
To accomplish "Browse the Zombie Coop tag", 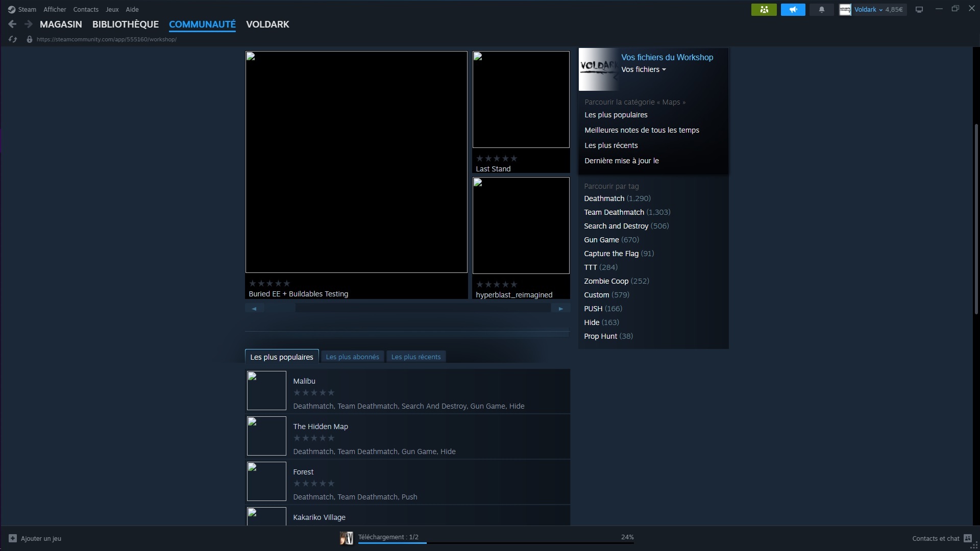I will (x=606, y=281).
